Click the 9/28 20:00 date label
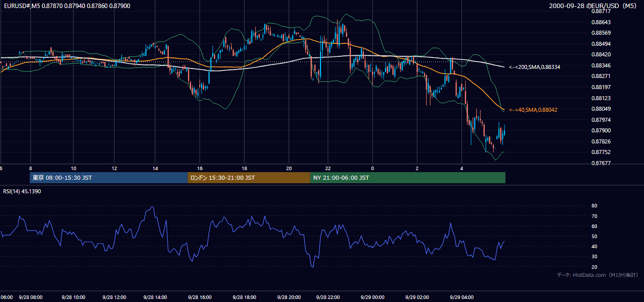 point(289,297)
